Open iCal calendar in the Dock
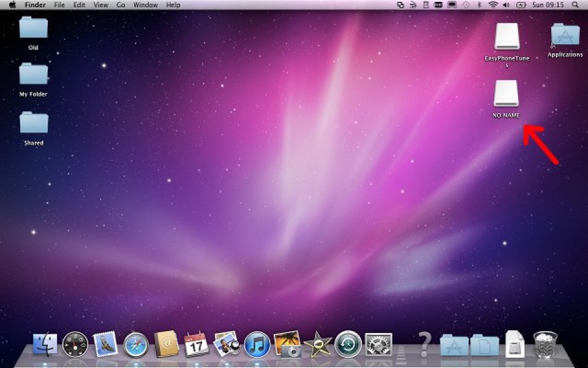Image resolution: width=588 pixels, height=368 pixels. pos(197,345)
